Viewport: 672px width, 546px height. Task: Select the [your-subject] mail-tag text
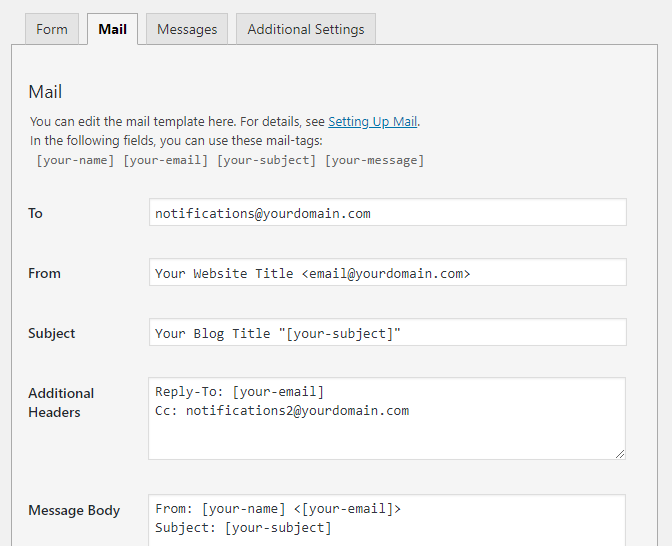267,160
